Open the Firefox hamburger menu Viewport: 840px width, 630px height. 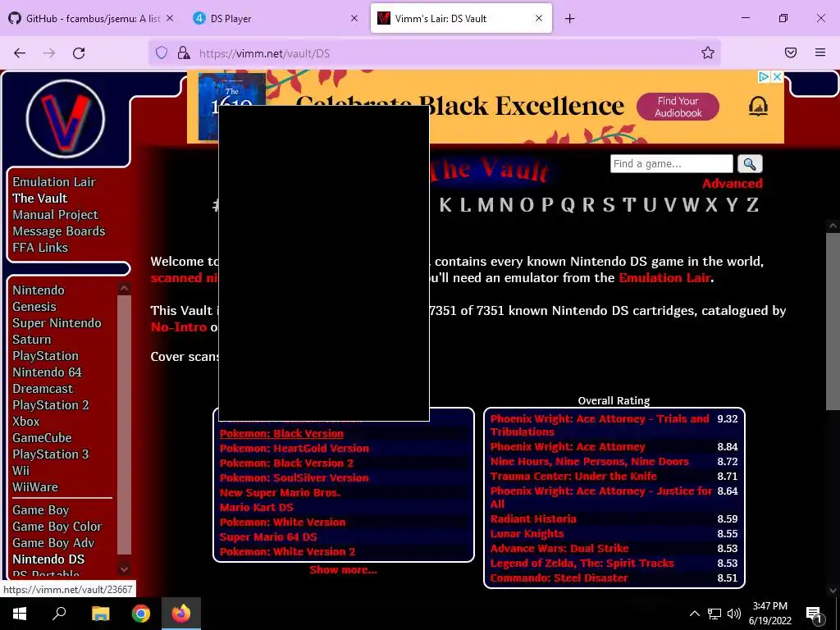[x=820, y=53]
